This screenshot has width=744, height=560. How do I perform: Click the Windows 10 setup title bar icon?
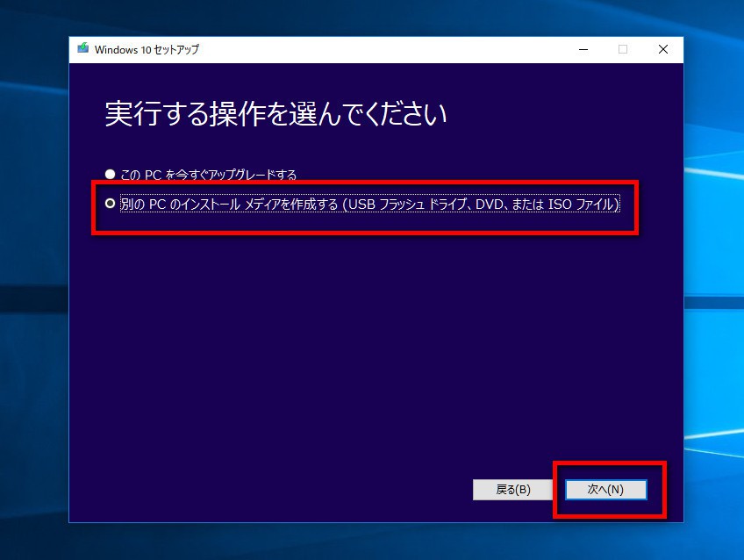coord(83,48)
